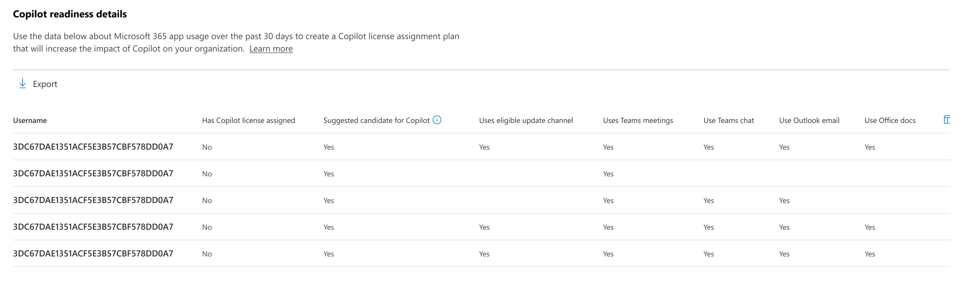This screenshot has height=285, width=980.
Task: Select the username in the second table row
Action: [93, 173]
